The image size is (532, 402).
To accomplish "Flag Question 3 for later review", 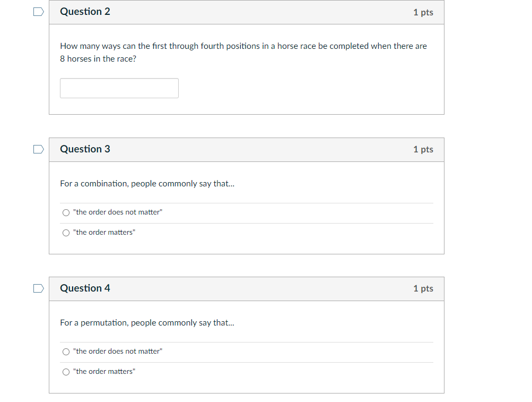I will click(38, 149).
